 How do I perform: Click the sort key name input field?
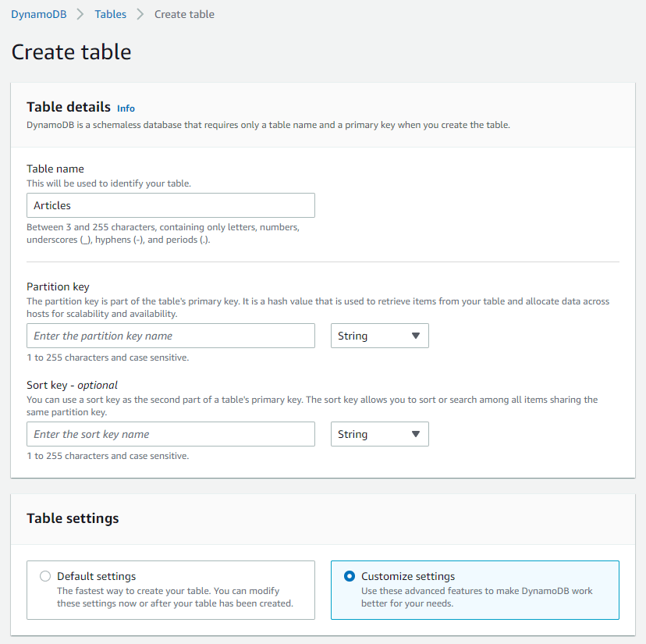[x=171, y=434]
